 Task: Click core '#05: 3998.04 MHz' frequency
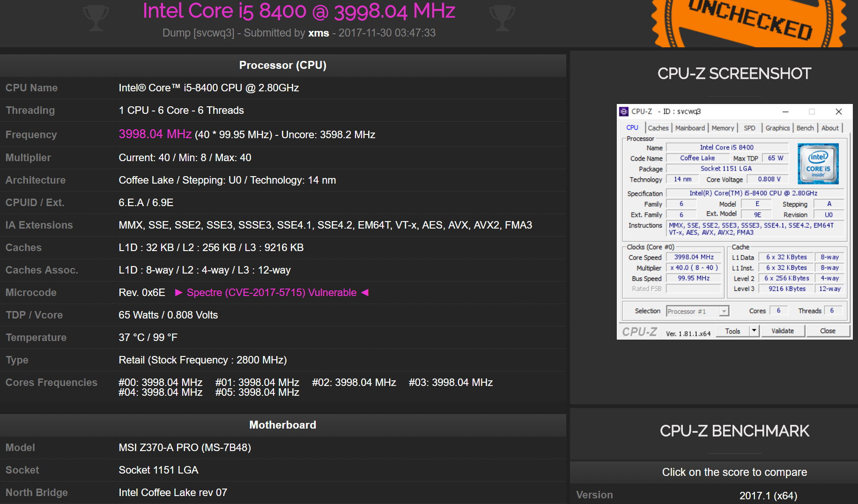[x=257, y=393]
